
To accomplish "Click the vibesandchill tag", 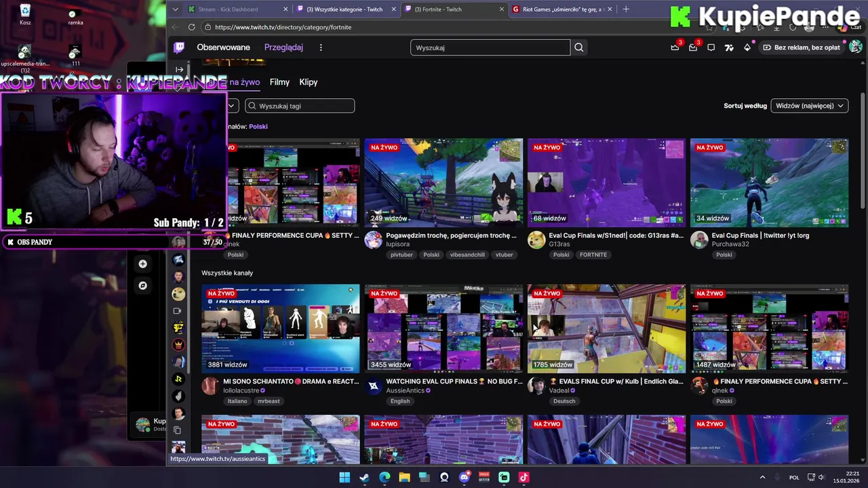I will 467,255.
